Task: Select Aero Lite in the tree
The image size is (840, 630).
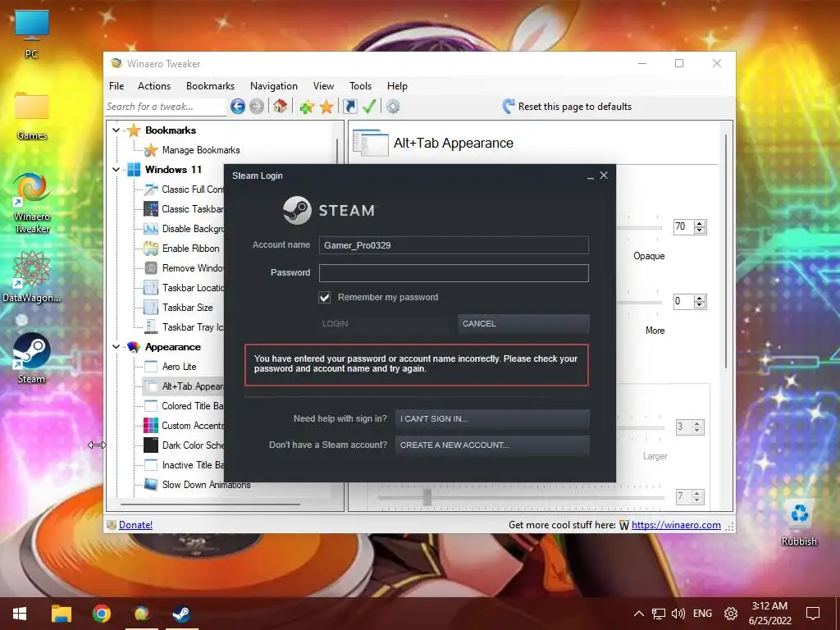Action: [179, 367]
